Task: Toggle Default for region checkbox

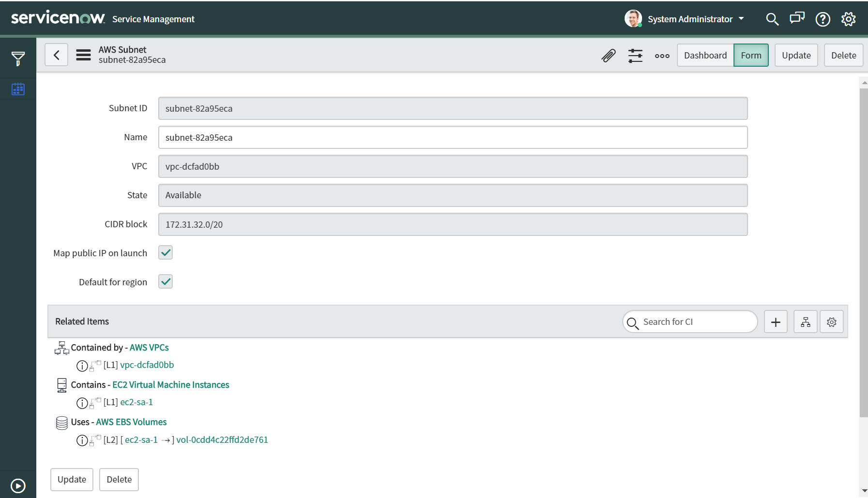Action: (165, 281)
